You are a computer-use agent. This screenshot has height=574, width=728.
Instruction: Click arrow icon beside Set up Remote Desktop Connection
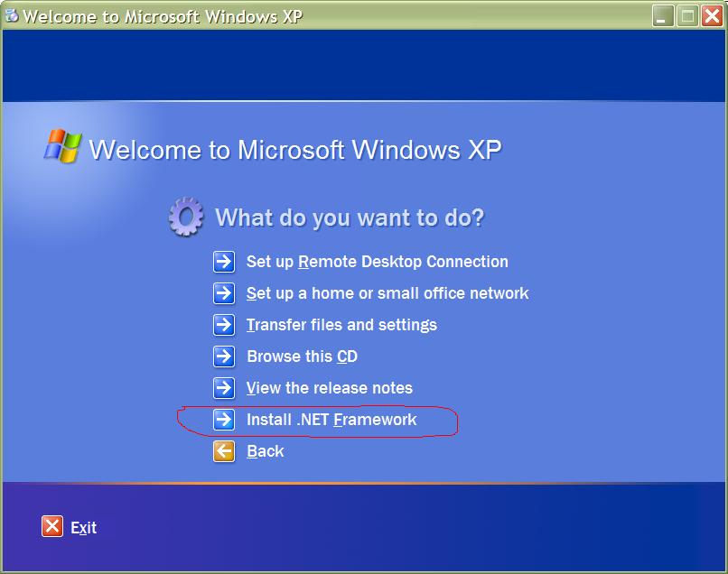(224, 262)
